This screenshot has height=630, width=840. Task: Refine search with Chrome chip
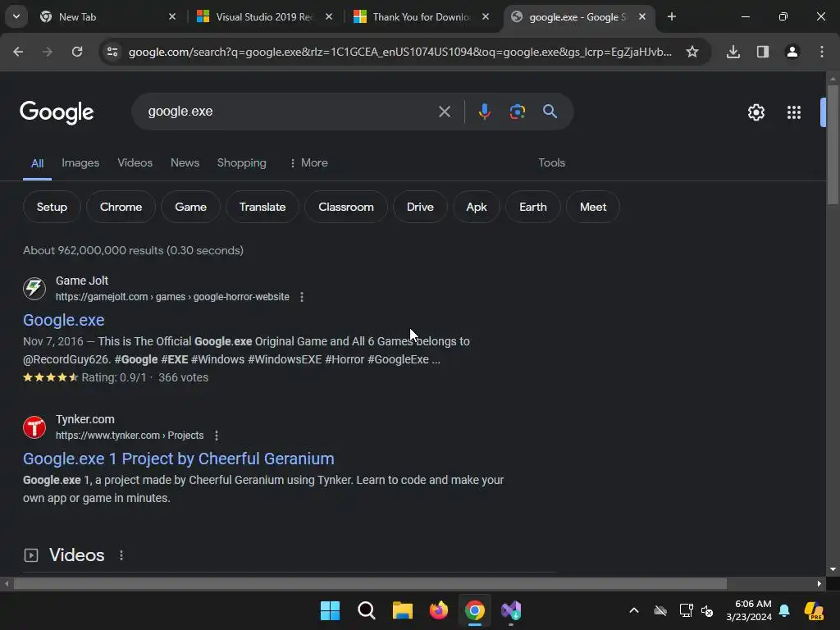tap(121, 207)
